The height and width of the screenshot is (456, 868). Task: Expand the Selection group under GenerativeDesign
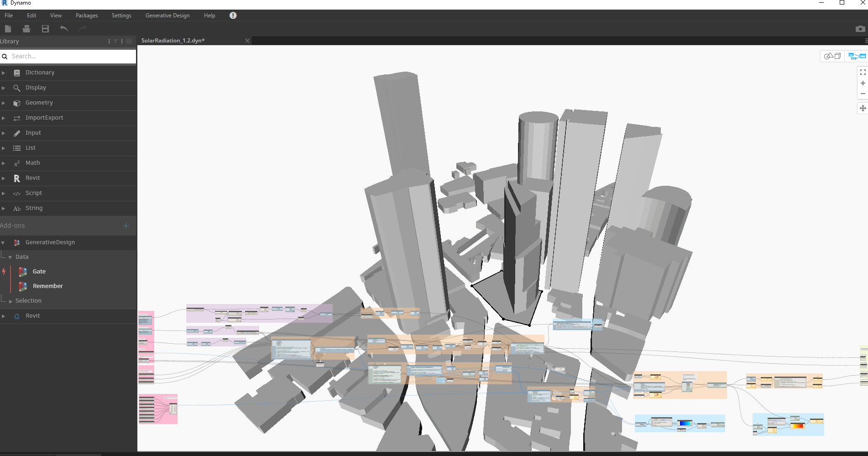(x=11, y=300)
